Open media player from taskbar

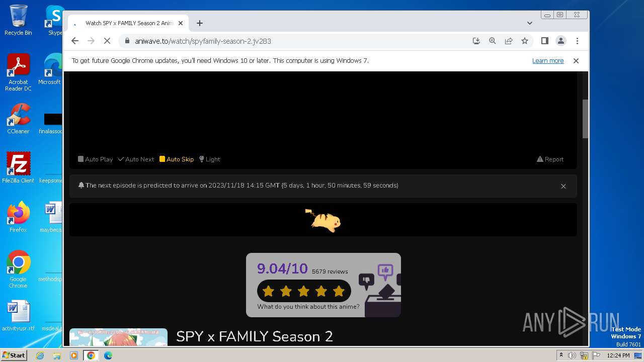pos(74,355)
